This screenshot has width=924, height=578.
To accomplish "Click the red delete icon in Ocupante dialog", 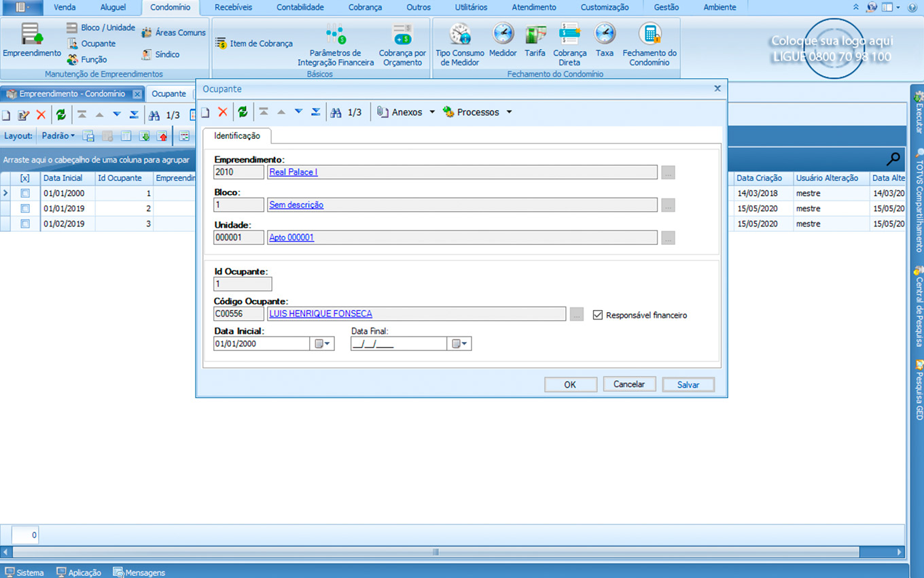I will [x=222, y=112].
